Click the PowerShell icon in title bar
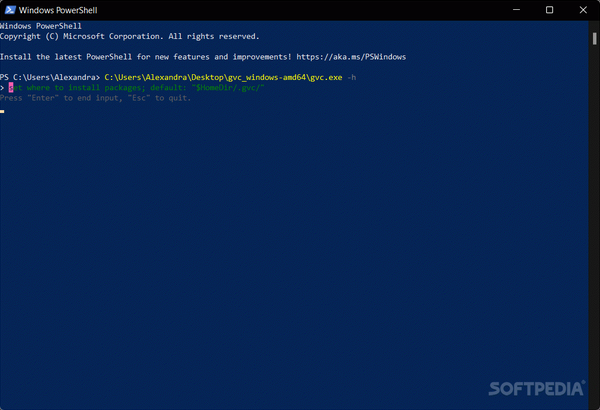The width and height of the screenshot is (600, 410). [10, 10]
